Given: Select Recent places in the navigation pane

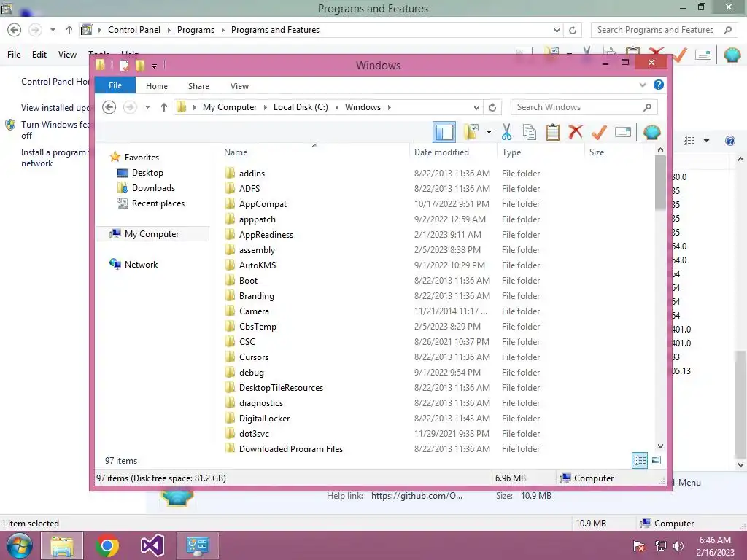Looking at the screenshot, I should pos(158,203).
